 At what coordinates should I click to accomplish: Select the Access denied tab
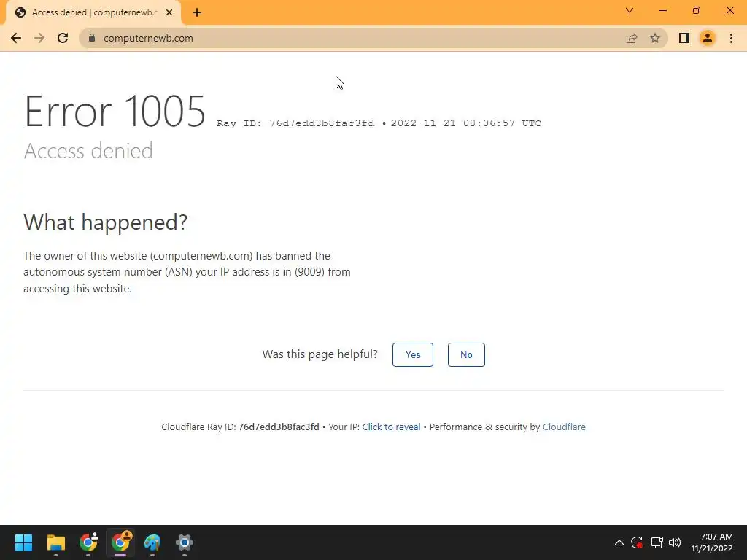tap(93, 12)
